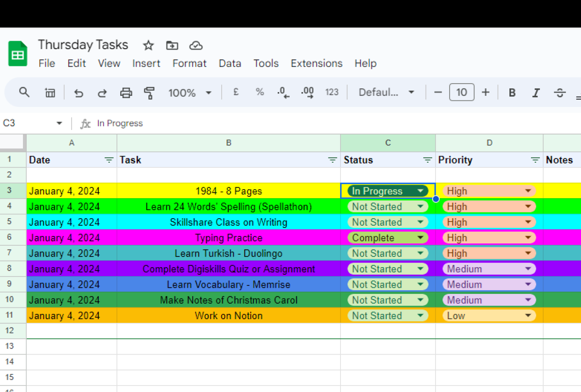The image size is (581, 392).
Task: Open the Data menu
Action: coord(230,63)
